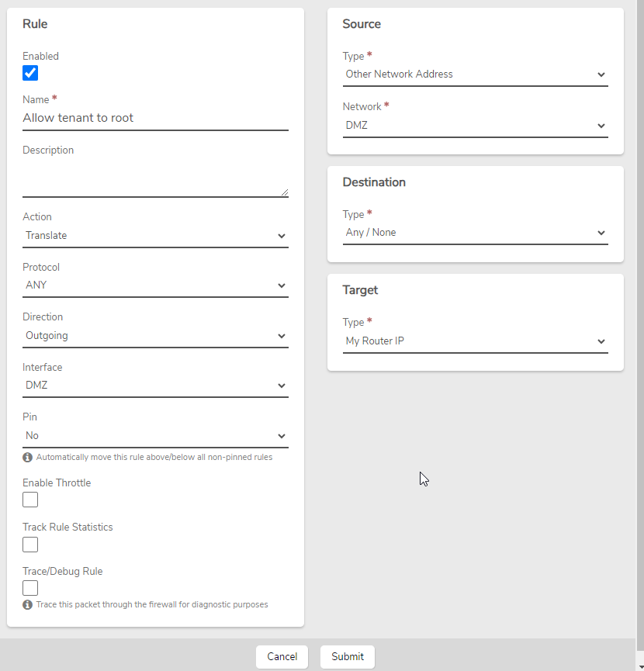Check the Trace/Debug Rule box
The height and width of the screenshot is (671, 644).
coord(30,588)
